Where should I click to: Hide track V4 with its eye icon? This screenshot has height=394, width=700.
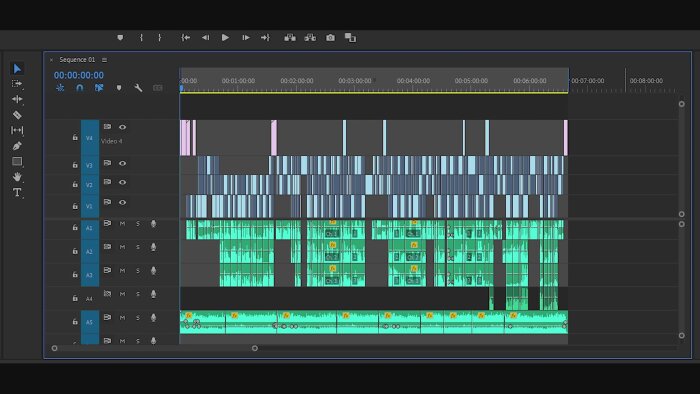[x=122, y=127]
